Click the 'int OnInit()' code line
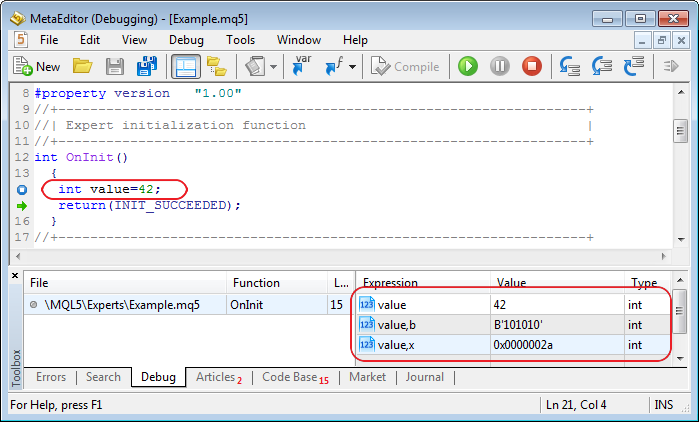The height and width of the screenshot is (422, 699). (82, 157)
